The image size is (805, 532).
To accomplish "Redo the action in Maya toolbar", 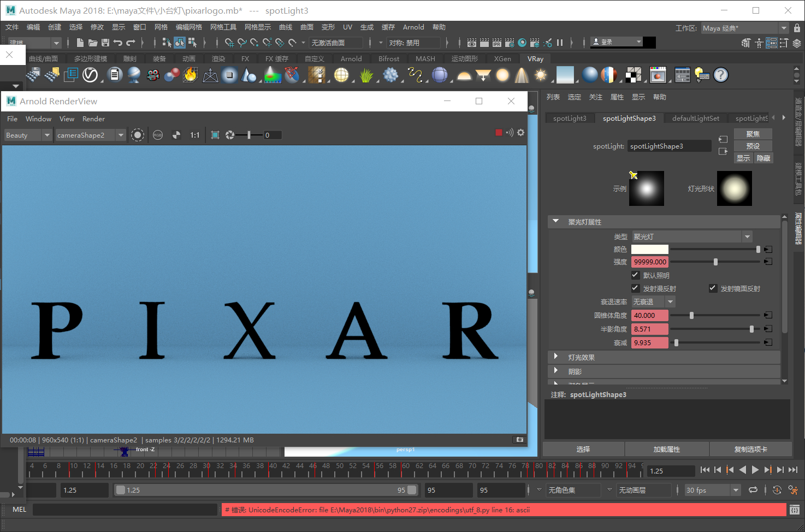I will [x=131, y=43].
